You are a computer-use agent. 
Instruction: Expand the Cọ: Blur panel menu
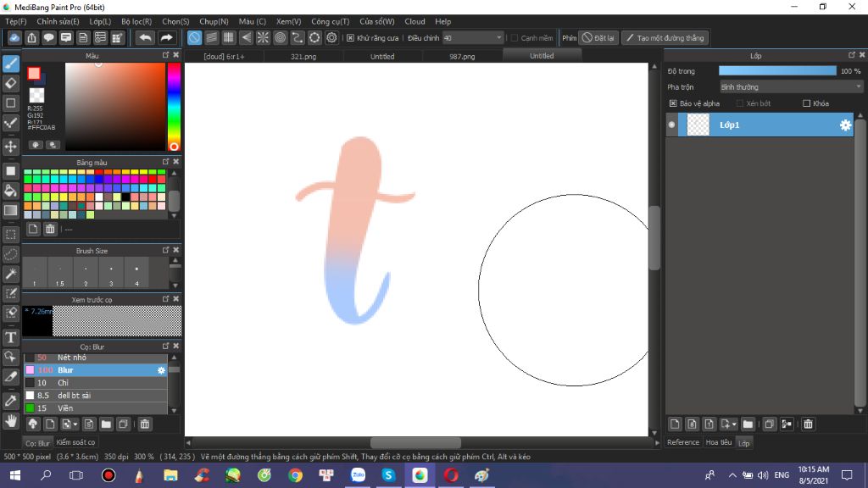pyautogui.click(x=165, y=346)
